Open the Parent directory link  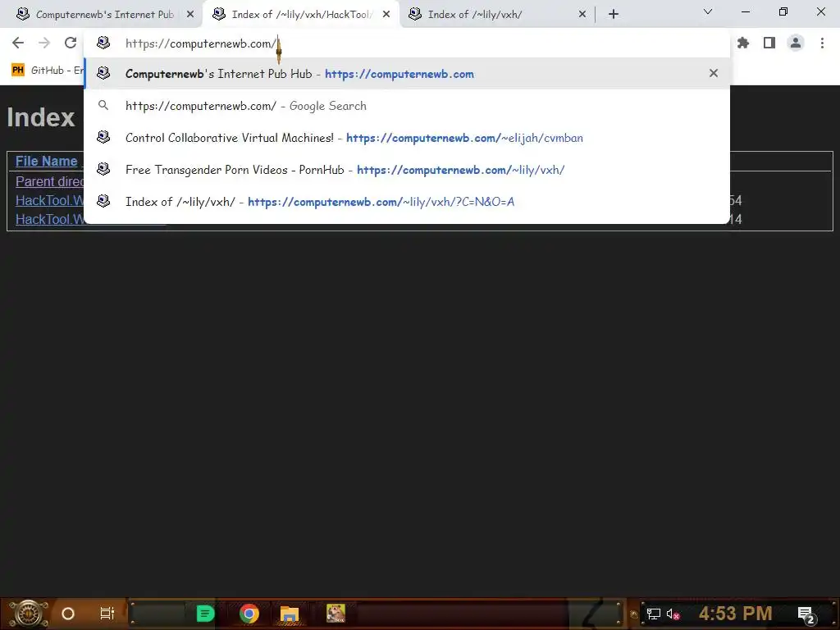pos(50,181)
